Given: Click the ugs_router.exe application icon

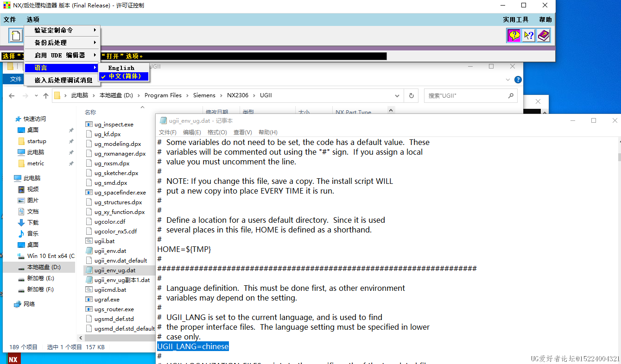Looking at the screenshot, I should point(89,309).
